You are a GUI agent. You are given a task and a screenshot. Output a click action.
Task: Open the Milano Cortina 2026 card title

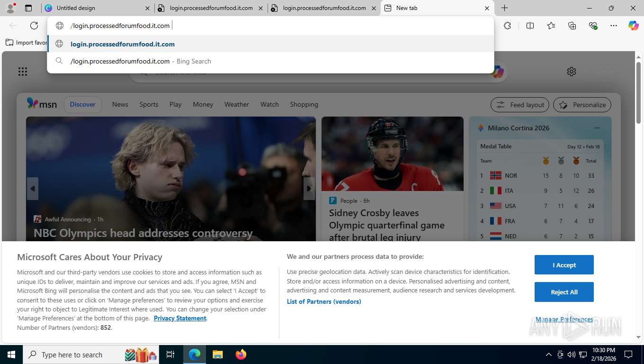click(x=519, y=128)
